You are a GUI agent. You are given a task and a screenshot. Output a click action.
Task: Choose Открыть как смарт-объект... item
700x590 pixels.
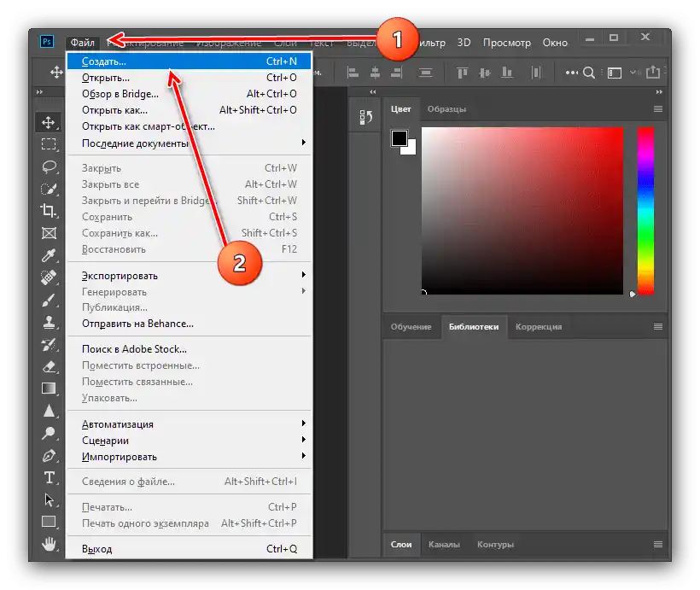click(188, 126)
